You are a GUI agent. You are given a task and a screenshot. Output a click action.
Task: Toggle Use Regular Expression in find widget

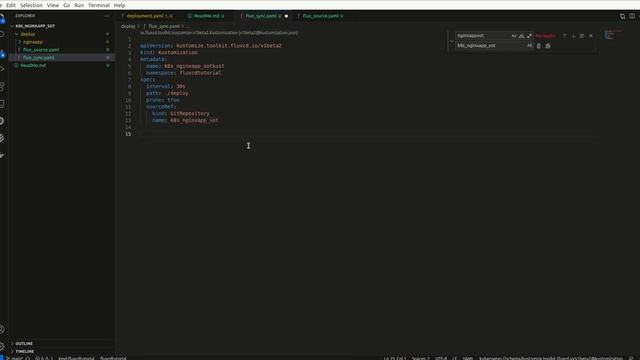[x=529, y=36]
